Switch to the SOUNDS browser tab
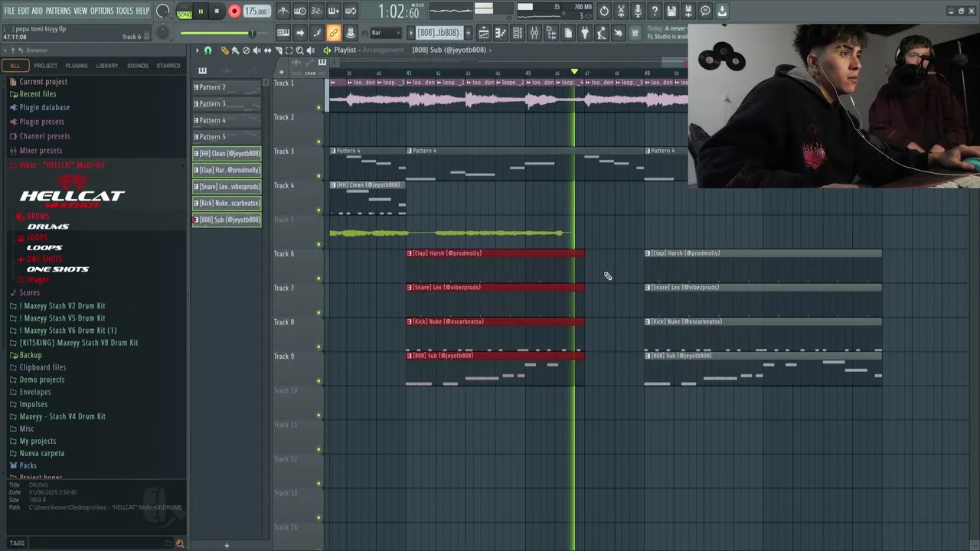The width and height of the screenshot is (980, 551). [x=138, y=66]
